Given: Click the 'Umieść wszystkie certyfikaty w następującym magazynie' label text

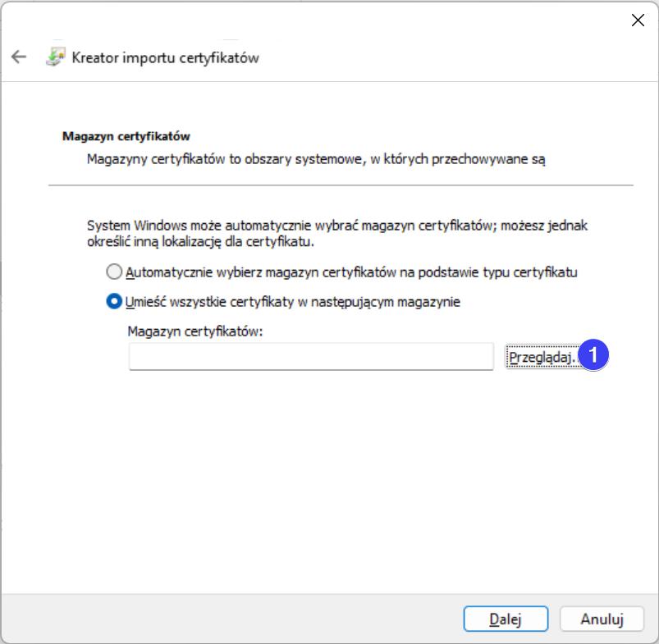Looking at the screenshot, I should [293, 302].
